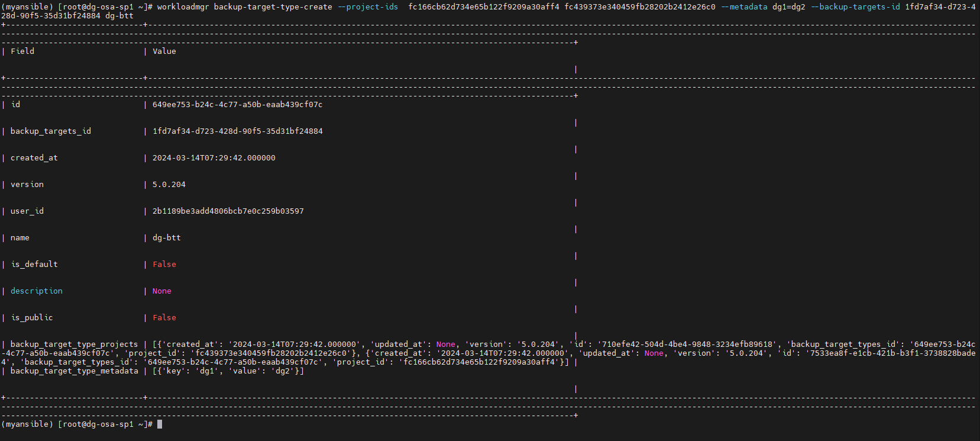980x441 pixels.
Task: Click the magenta None value for description
Action: (x=162, y=291)
